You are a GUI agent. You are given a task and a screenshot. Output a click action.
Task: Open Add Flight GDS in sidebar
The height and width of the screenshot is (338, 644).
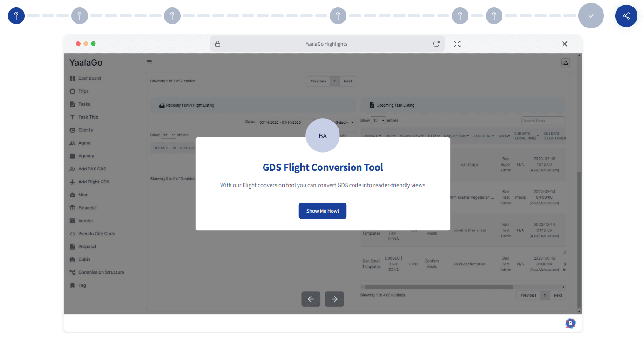94,182
